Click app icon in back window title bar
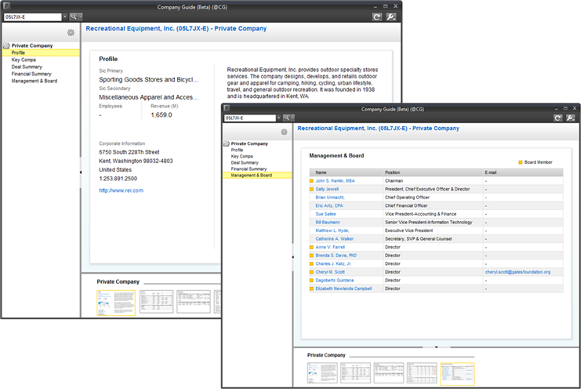The width and height of the screenshot is (584, 392). (6, 6)
